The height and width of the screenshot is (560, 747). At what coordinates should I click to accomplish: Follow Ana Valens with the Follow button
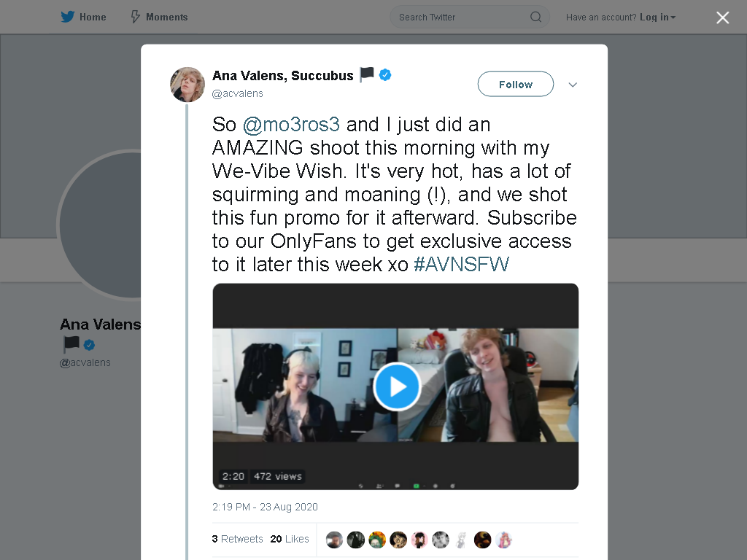pos(516,85)
